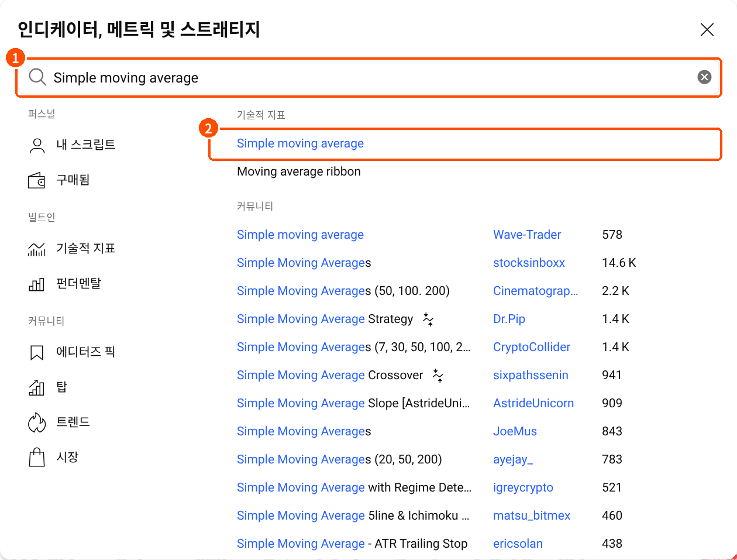Switch to 시장 category
The image size is (737, 560).
67,457
